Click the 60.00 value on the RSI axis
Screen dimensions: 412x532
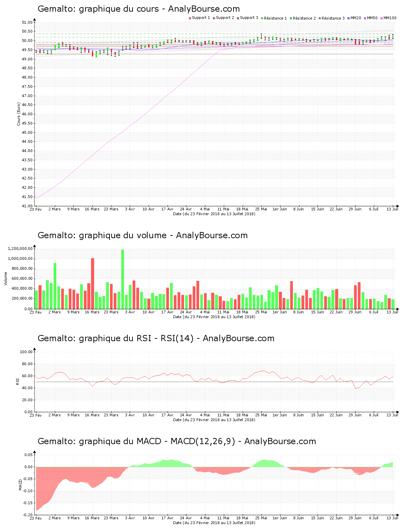coord(27,376)
